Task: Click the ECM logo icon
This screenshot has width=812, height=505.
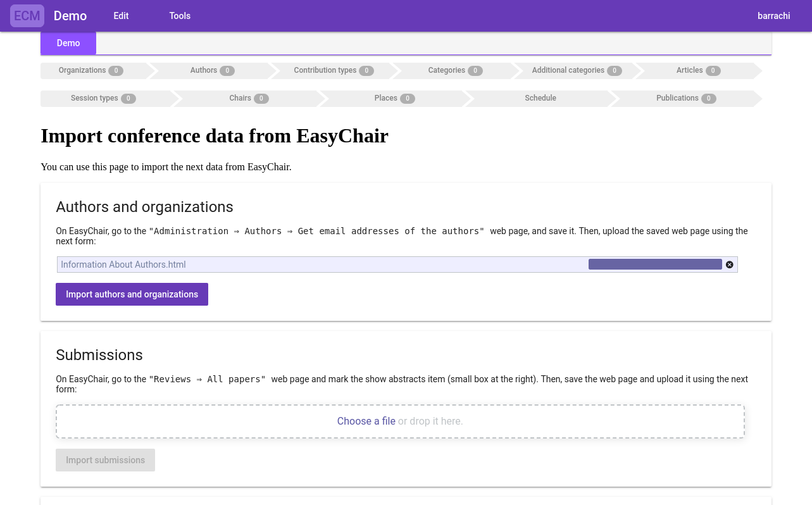Action: click(27, 16)
